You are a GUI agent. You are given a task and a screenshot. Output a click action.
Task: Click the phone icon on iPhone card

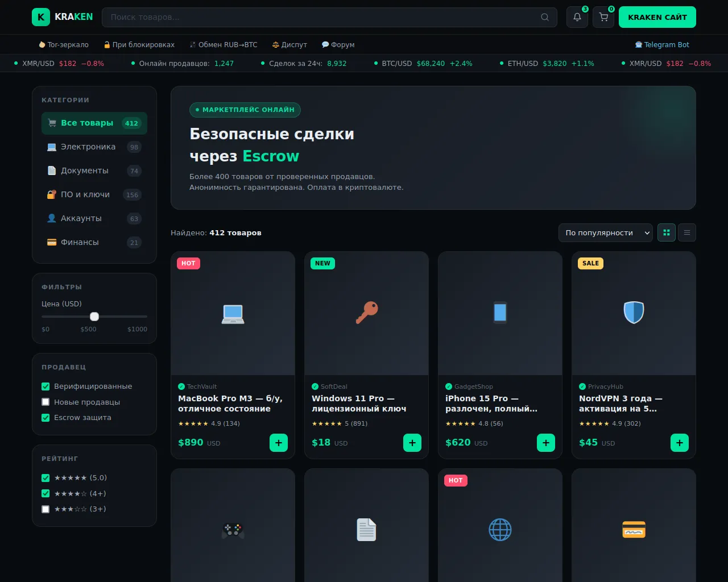(500, 313)
